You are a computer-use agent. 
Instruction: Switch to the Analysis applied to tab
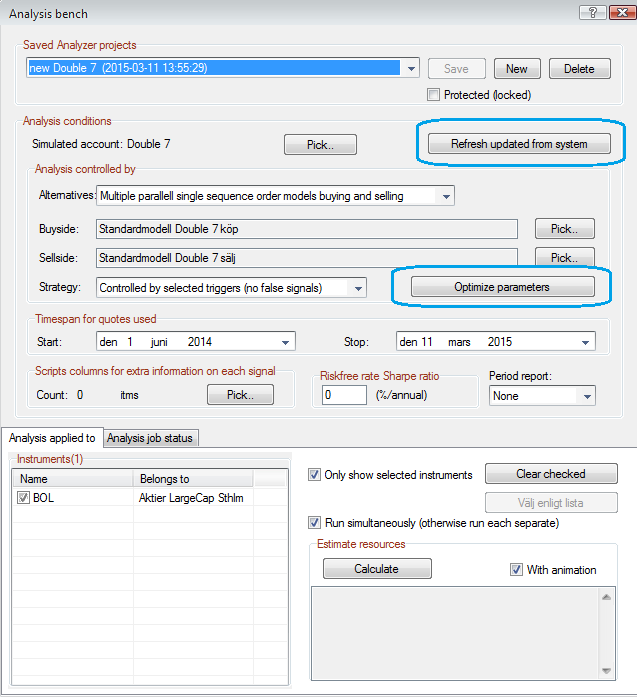pos(52,438)
